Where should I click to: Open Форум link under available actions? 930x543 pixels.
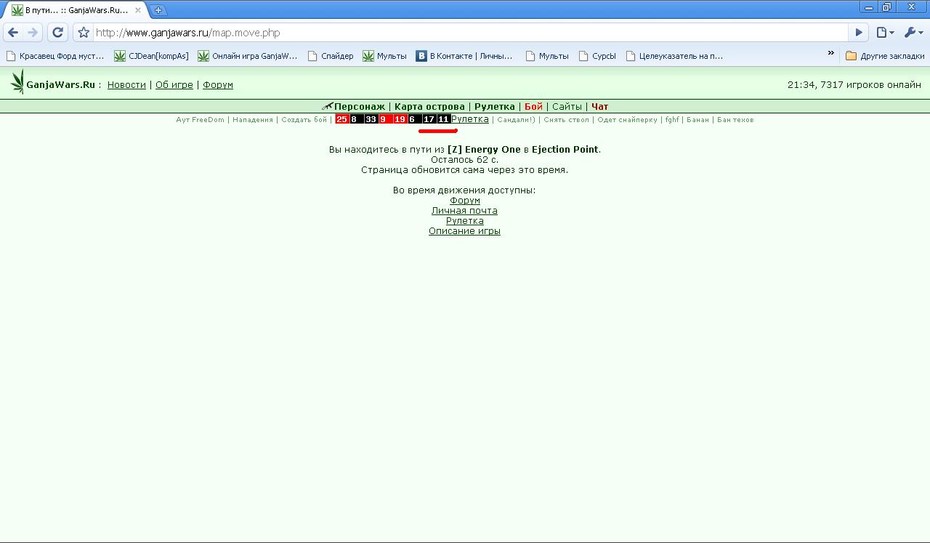tap(465, 200)
